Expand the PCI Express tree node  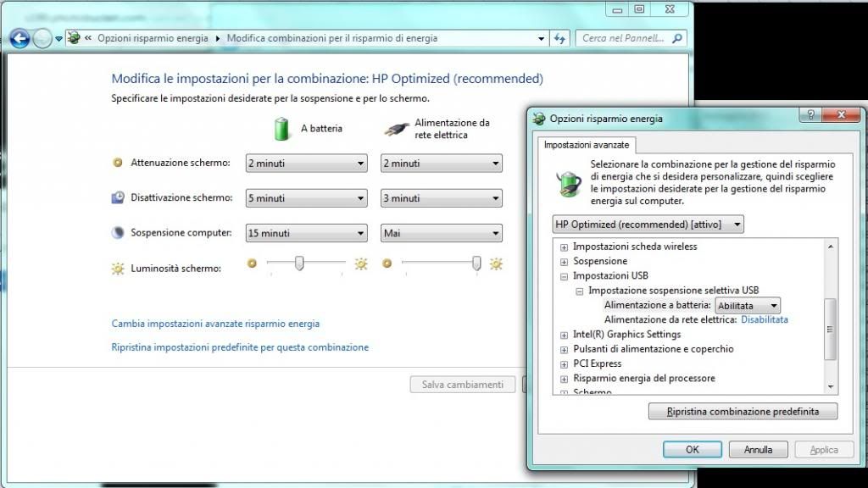click(x=564, y=363)
